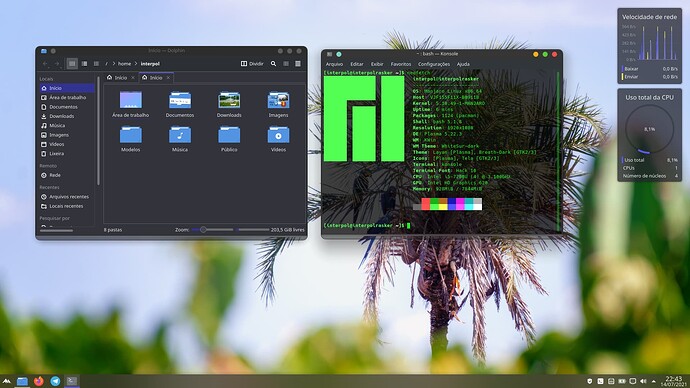Open Telegram from the taskbar

55,381
